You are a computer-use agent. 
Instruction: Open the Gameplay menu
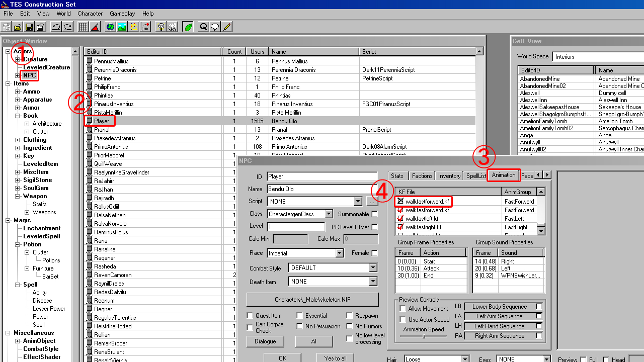122,14
